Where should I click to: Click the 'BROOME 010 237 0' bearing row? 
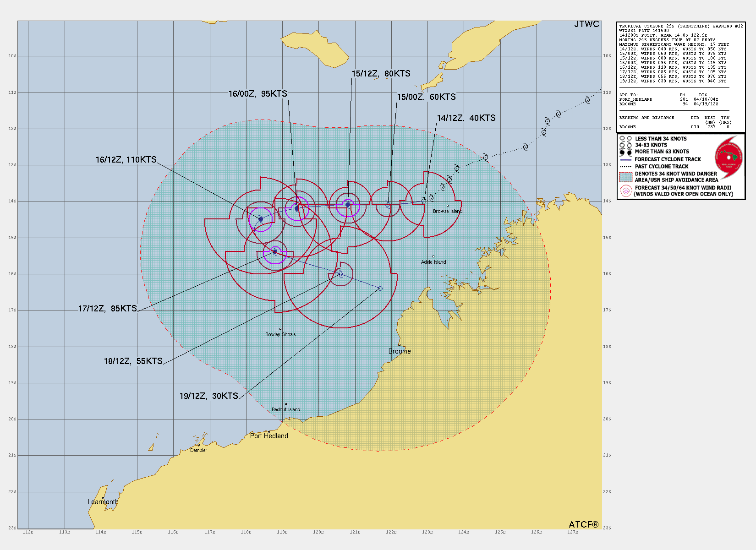click(674, 127)
